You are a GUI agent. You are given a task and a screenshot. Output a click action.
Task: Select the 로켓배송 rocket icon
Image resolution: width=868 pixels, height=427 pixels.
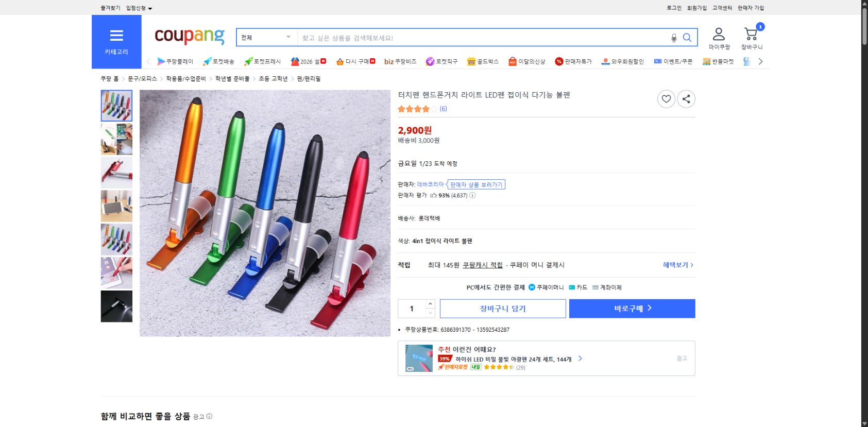pyautogui.click(x=208, y=61)
